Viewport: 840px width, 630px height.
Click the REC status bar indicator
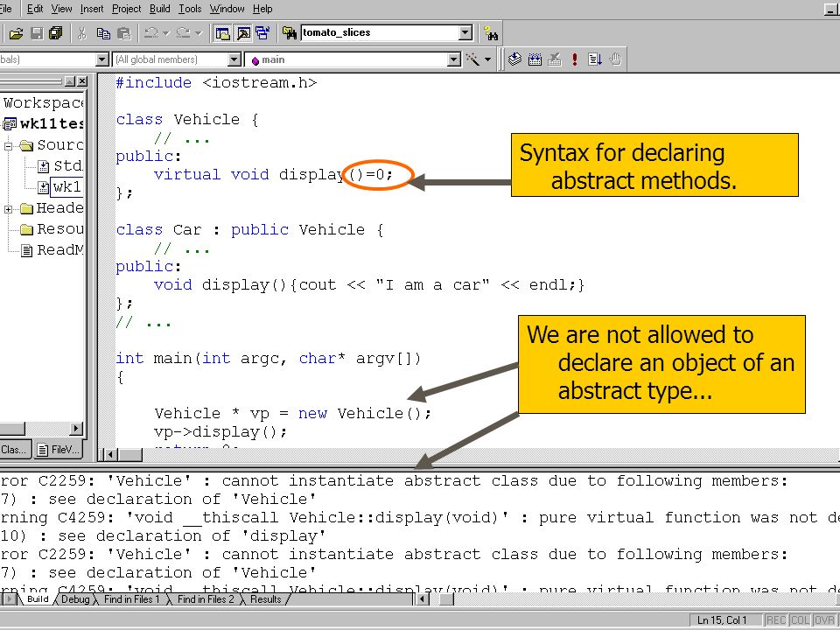click(x=776, y=620)
